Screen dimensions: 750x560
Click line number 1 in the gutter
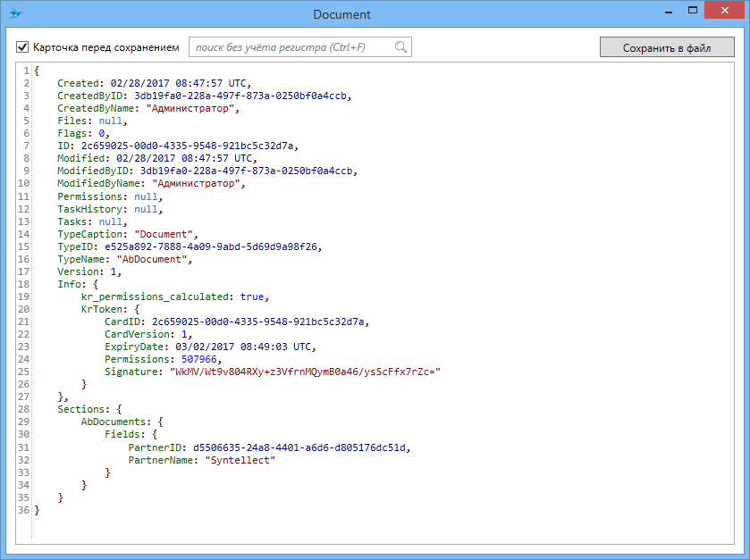click(x=27, y=71)
